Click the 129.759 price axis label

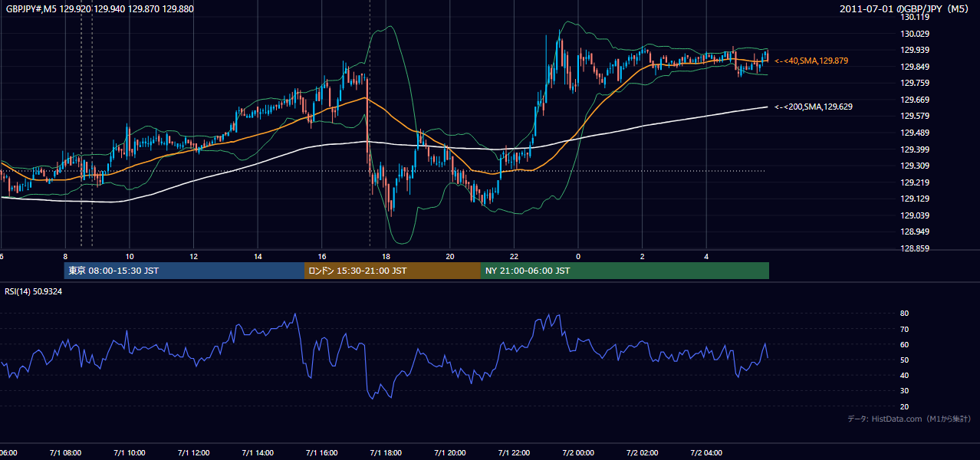(x=915, y=83)
